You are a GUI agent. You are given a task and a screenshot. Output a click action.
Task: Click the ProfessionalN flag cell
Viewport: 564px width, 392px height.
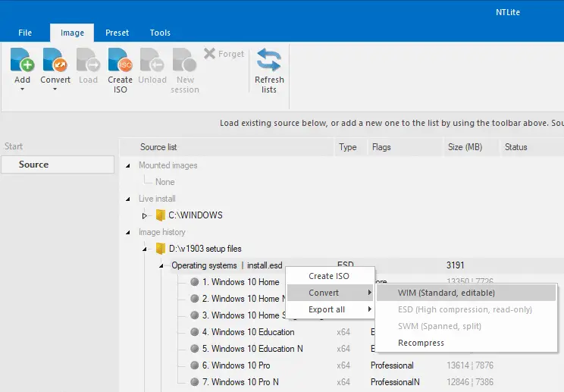point(395,382)
